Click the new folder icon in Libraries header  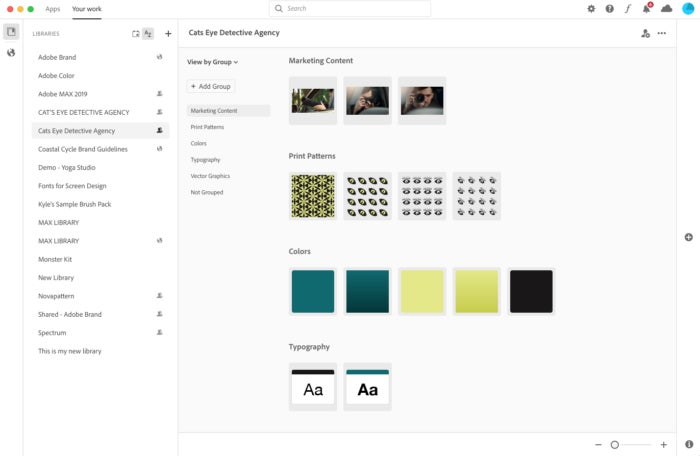click(135, 34)
